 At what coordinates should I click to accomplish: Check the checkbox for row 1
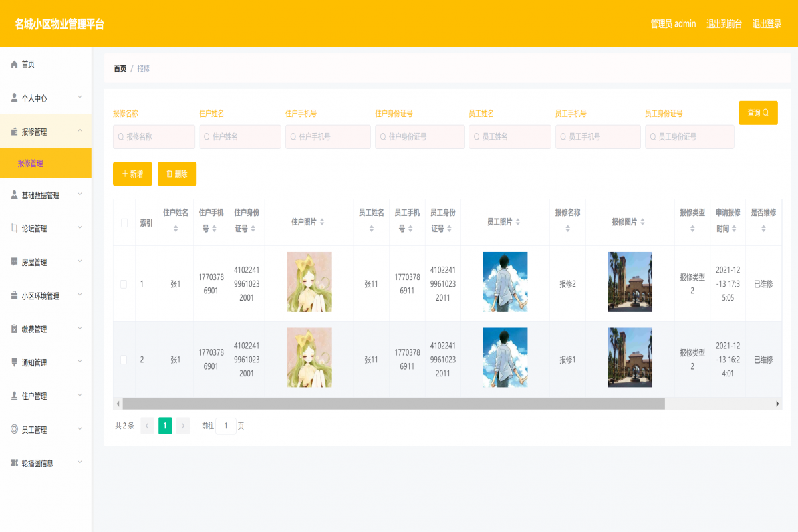click(x=124, y=284)
